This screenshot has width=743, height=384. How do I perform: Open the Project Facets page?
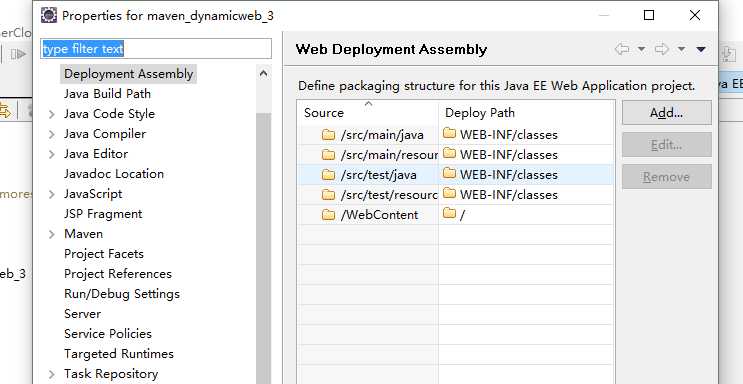(x=104, y=254)
